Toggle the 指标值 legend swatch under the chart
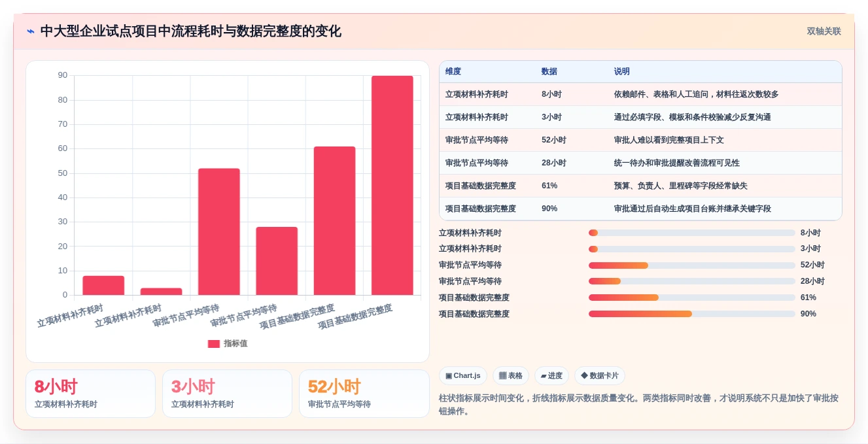This screenshot has width=868, height=444. pyautogui.click(x=214, y=343)
